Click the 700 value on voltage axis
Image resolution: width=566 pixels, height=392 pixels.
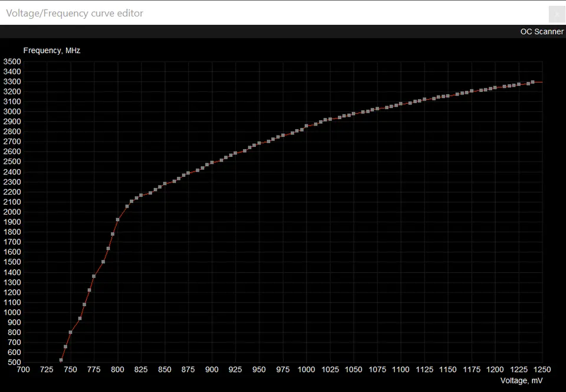pyautogui.click(x=24, y=370)
